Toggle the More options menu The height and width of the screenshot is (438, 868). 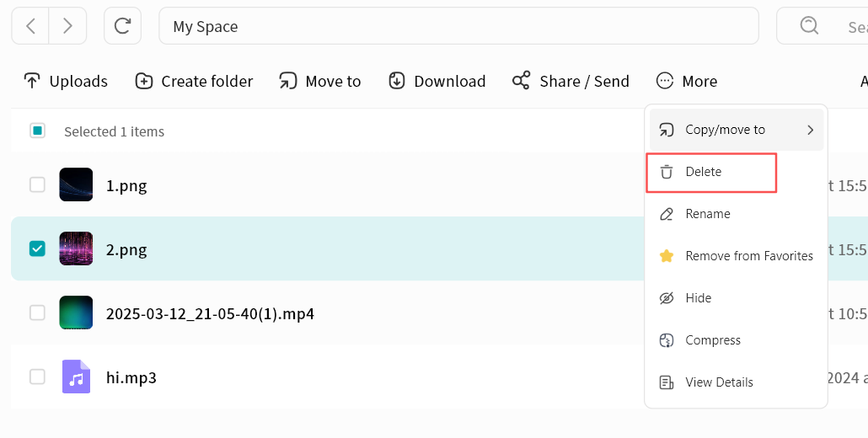(x=687, y=81)
